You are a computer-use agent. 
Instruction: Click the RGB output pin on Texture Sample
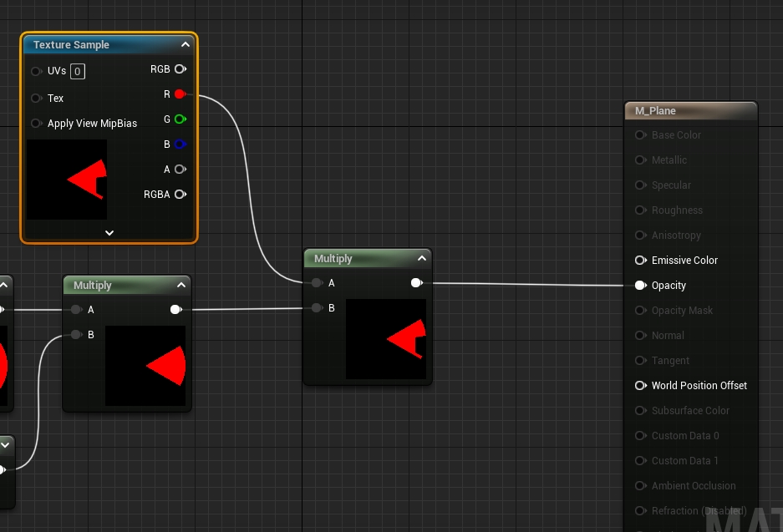[180, 69]
